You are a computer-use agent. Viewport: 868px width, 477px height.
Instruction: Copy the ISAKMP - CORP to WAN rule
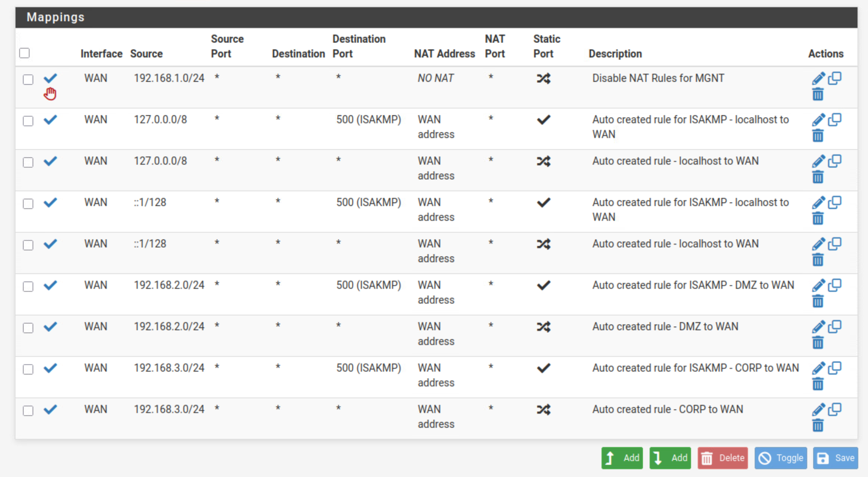coord(835,368)
